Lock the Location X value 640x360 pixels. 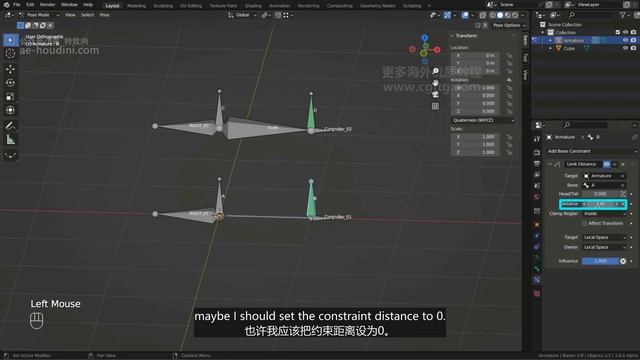(x=509, y=56)
